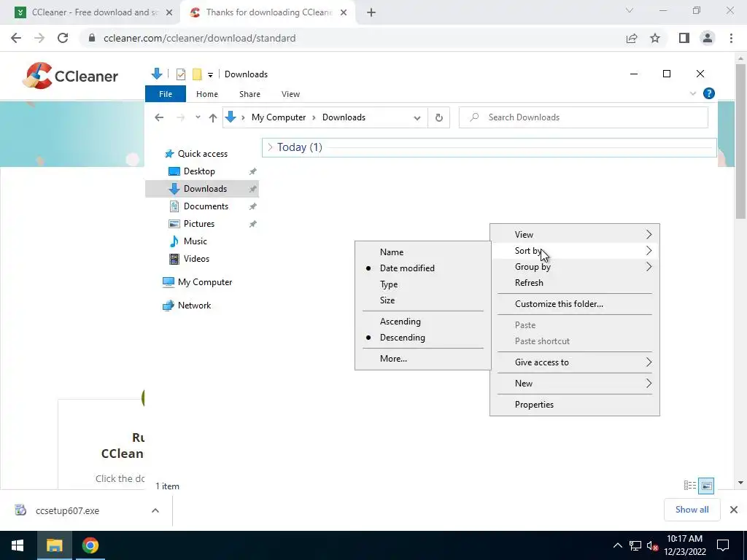This screenshot has height=560, width=747.
Task: Select Pictures in navigation pane
Action: pyautogui.click(x=198, y=224)
